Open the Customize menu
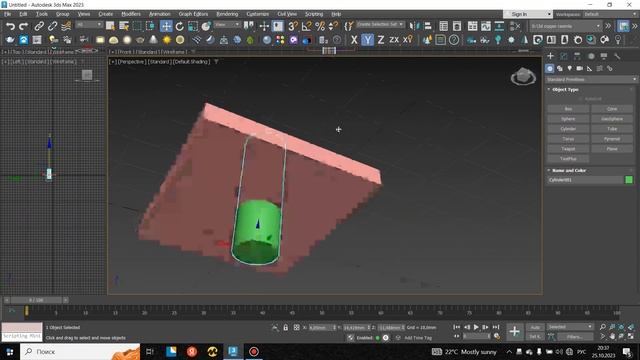Screen dimensions: 640x360 pyautogui.click(x=258, y=14)
